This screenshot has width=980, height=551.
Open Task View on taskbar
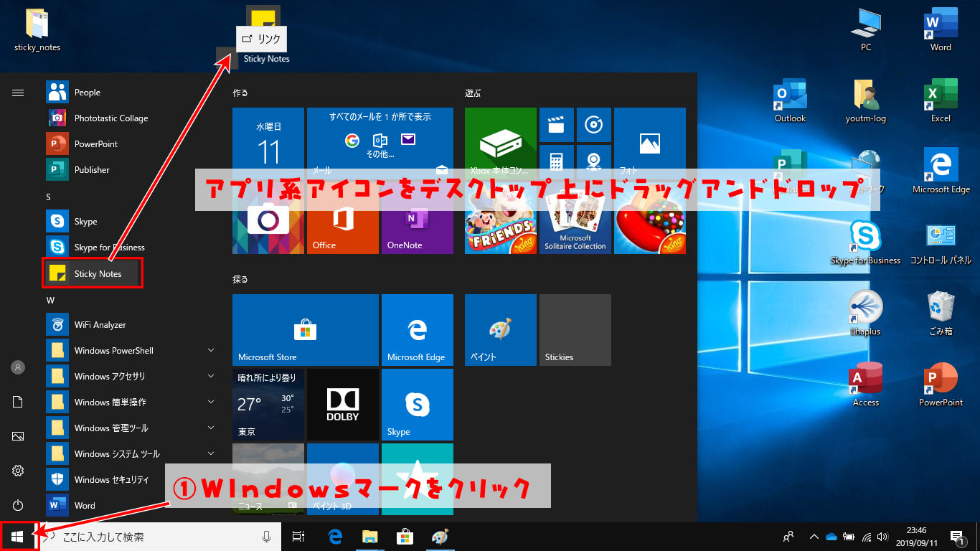tap(298, 537)
